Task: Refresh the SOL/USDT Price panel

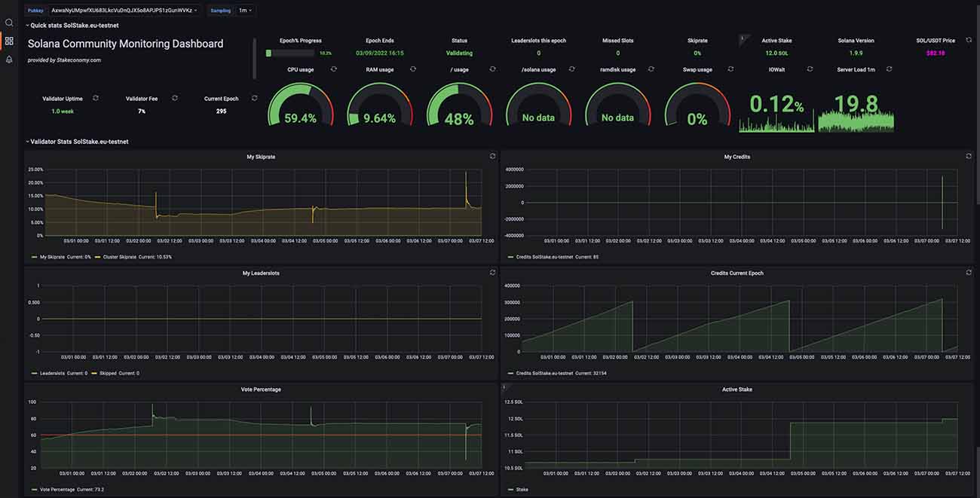Action: pos(969,40)
